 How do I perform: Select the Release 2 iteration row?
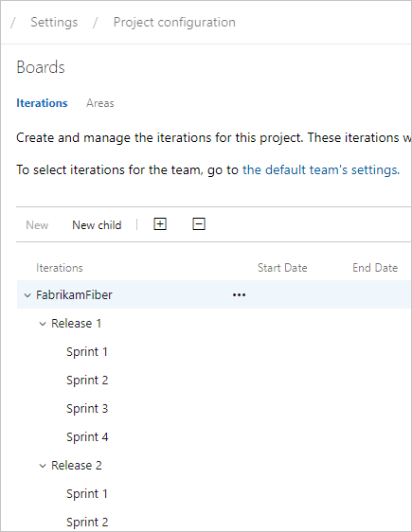coord(214,466)
